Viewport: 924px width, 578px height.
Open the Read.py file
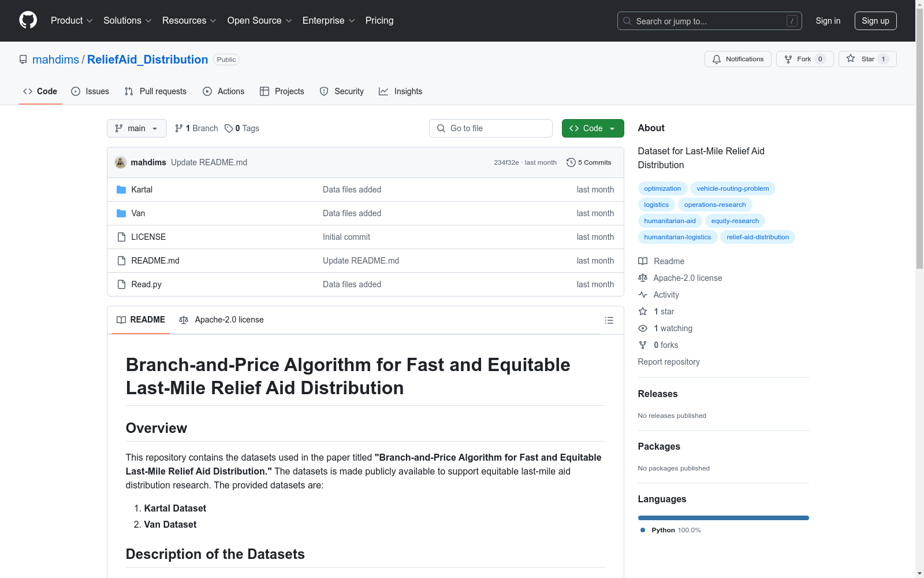click(146, 284)
